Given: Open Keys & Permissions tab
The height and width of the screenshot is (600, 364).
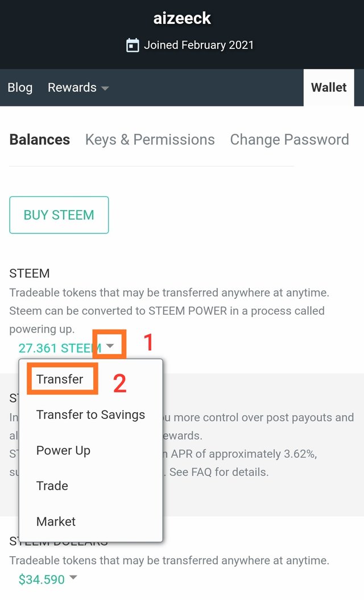Looking at the screenshot, I should pyautogui.click(x=150, y=139).
